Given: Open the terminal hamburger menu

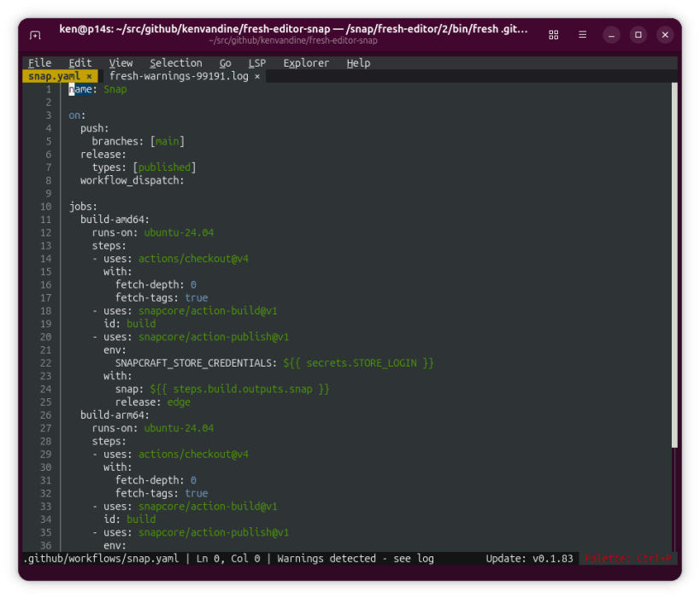Looking at the screenshot, I should [582, 34].
